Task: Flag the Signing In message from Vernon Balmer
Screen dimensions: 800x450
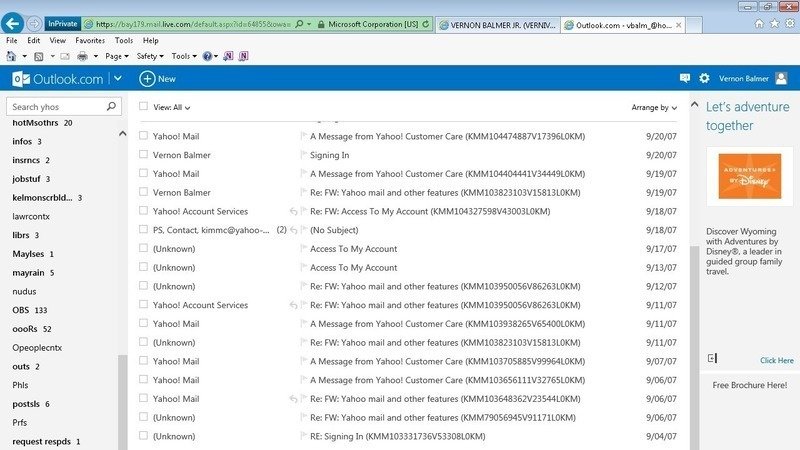Action: tap(303, 155)
